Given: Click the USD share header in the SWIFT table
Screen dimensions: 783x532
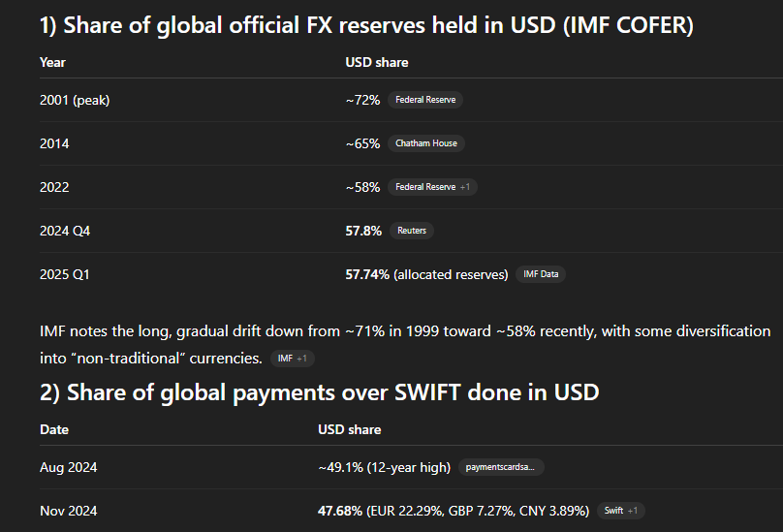Looking at the screenshot, I should coord(349,429).
